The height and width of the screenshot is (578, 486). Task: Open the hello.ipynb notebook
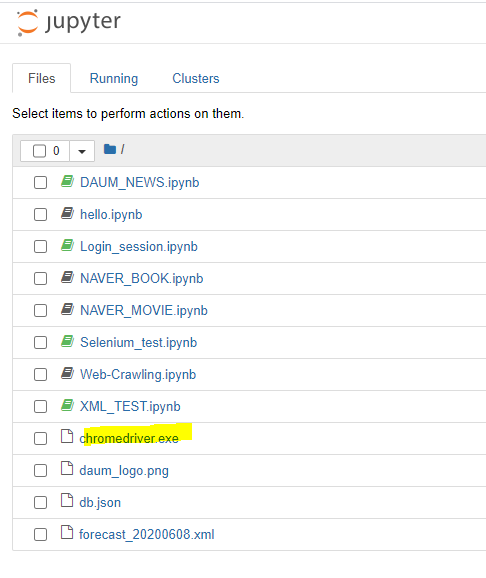tap(111, 215)
